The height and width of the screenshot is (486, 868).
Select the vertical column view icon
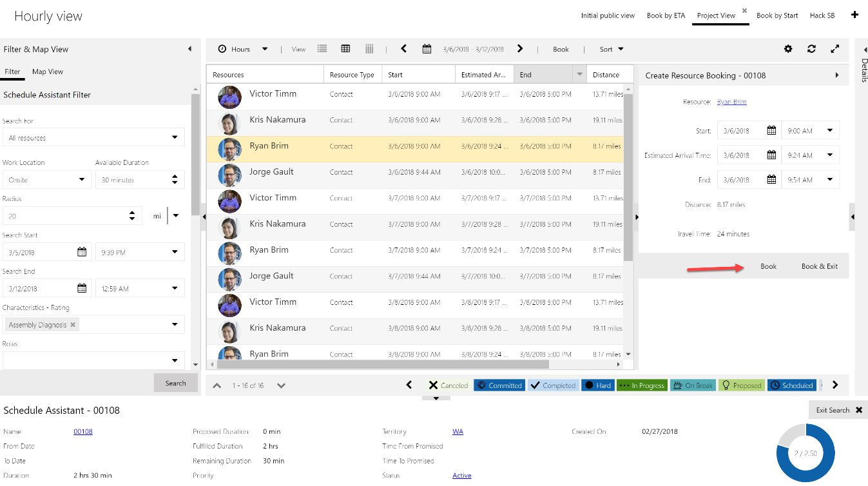[x=369, y=48]
